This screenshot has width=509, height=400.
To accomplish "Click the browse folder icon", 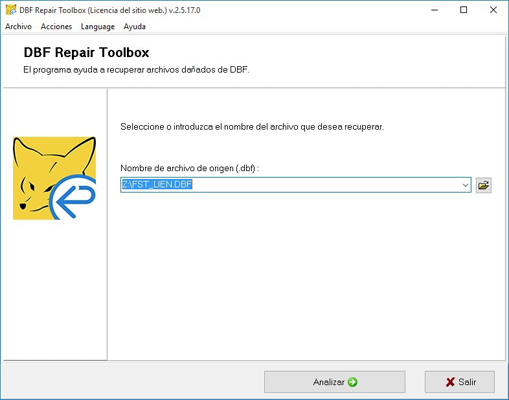I will [483, 185].
